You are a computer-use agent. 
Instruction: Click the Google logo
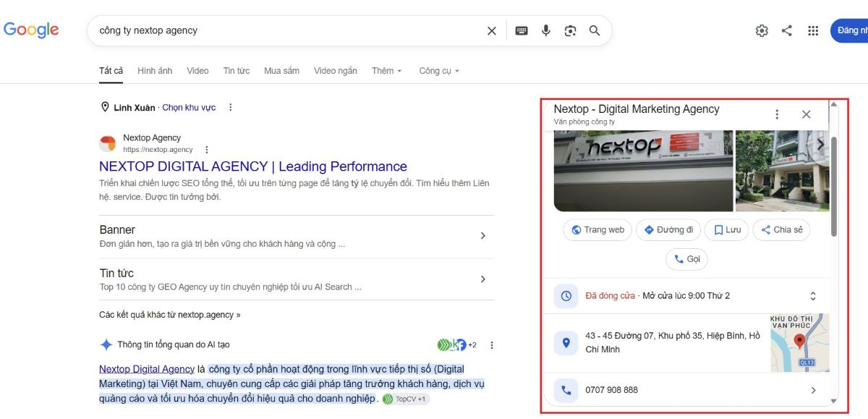point(31,30)
